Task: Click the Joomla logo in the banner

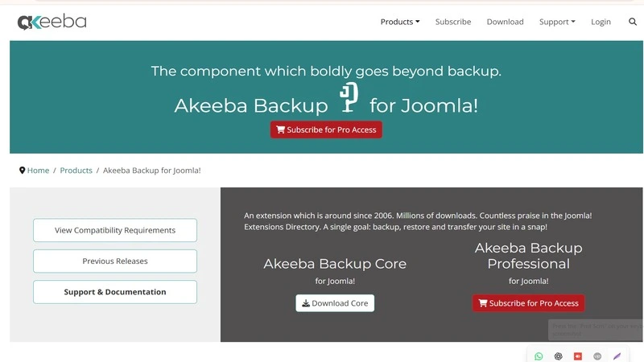Action: coord(349,98)
